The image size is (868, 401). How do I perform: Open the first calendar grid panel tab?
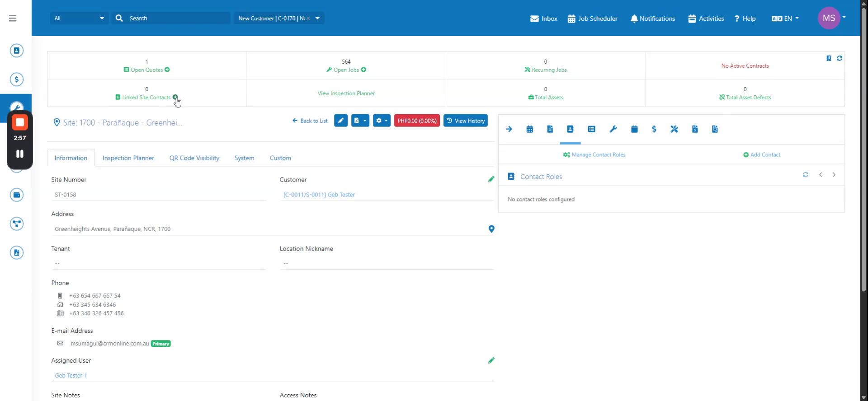[530, 129]
